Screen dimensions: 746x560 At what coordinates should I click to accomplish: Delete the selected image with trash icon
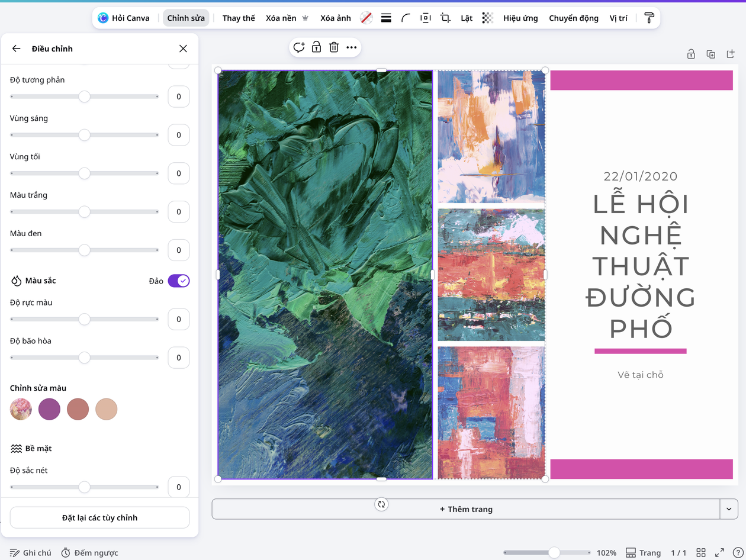coord(334,47)
